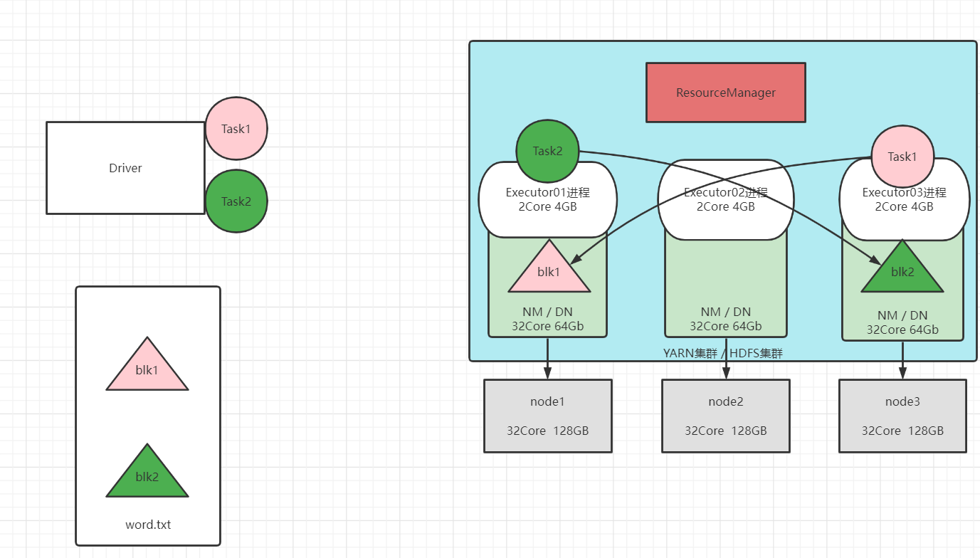This screenshot has height=558, width=980.
Task: Select pink blk1 triangle under Executor01
Action: click(549, 266)
